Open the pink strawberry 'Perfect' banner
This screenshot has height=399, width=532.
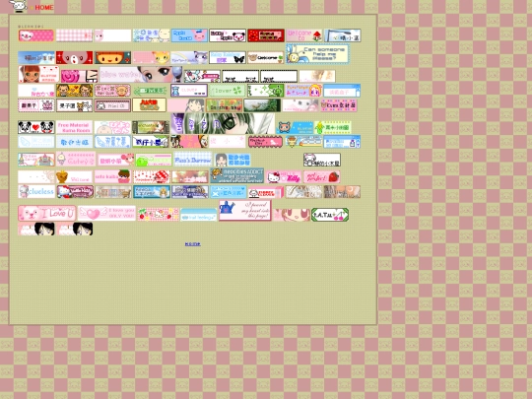click(321, 177)
